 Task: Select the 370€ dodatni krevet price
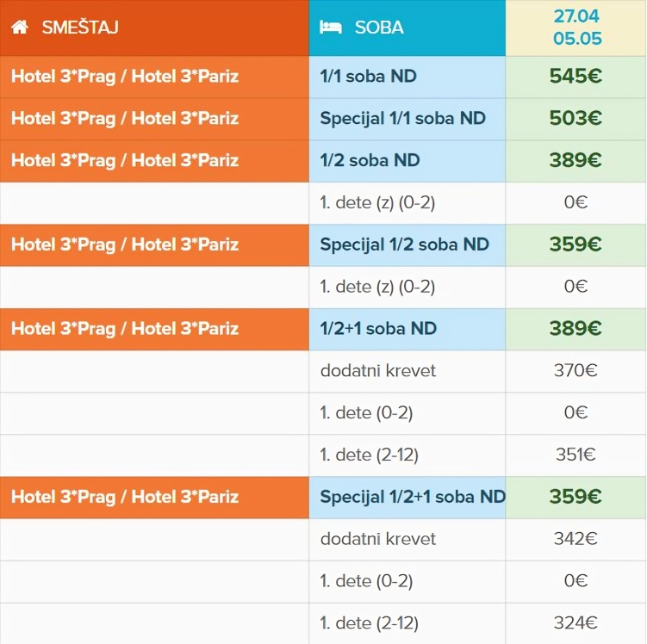coord(575,371)
